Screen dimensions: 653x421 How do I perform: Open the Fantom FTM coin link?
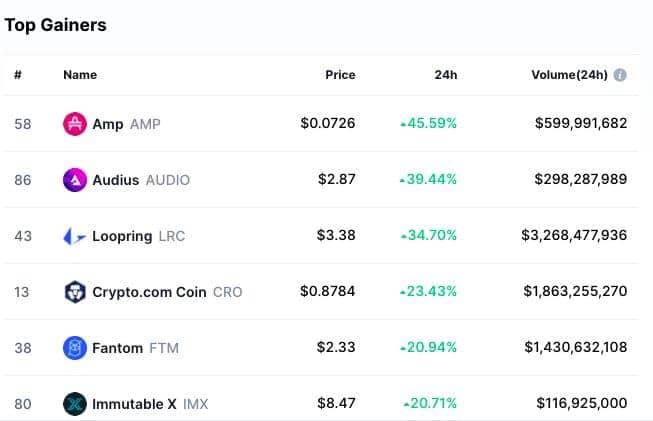135,348
